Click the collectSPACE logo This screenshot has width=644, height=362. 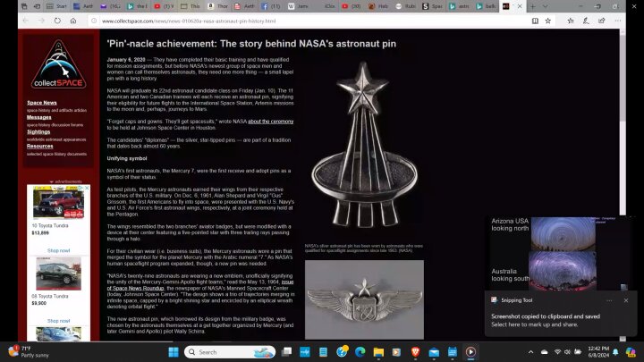click(x=59, y=64)
